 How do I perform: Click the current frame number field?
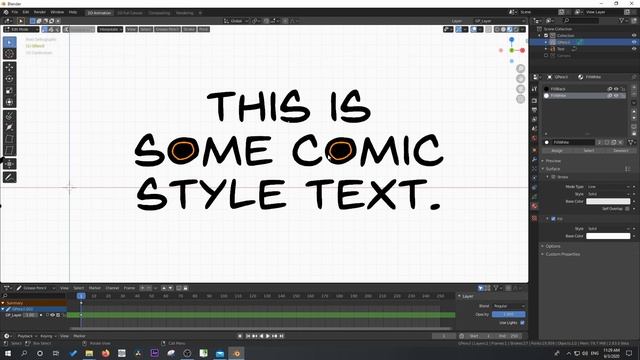pyautogui.click(x=444, y=336)
